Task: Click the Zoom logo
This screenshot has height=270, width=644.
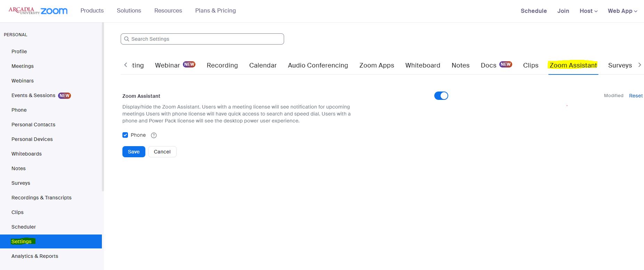Action: coord(54,11)
